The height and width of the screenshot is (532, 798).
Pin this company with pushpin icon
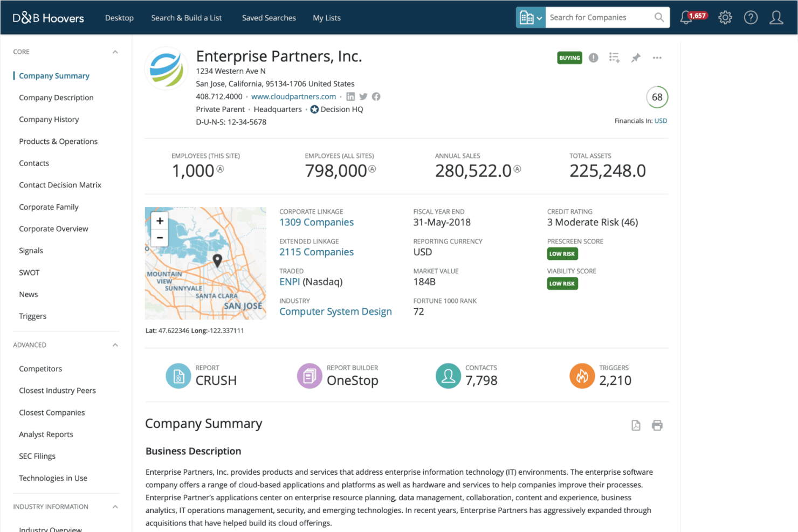click(636, 58)
